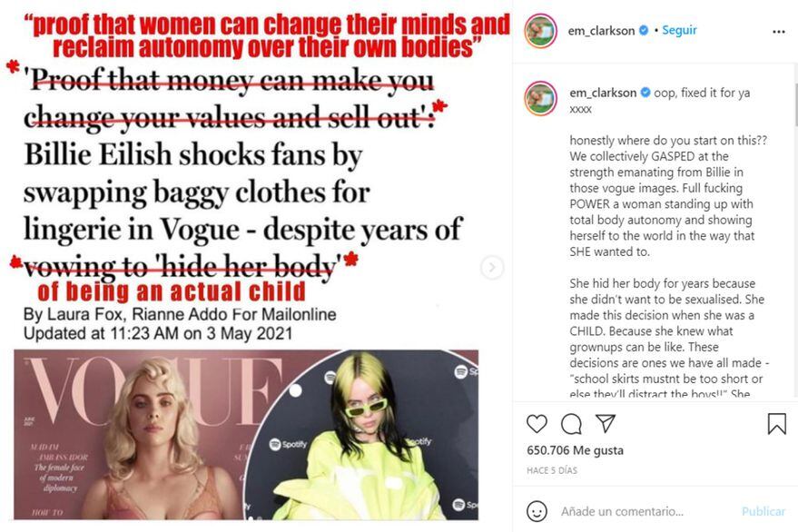Click the verified badge next to header username
This screenshot has height=532, width=798.
click(x=644, y=31)
